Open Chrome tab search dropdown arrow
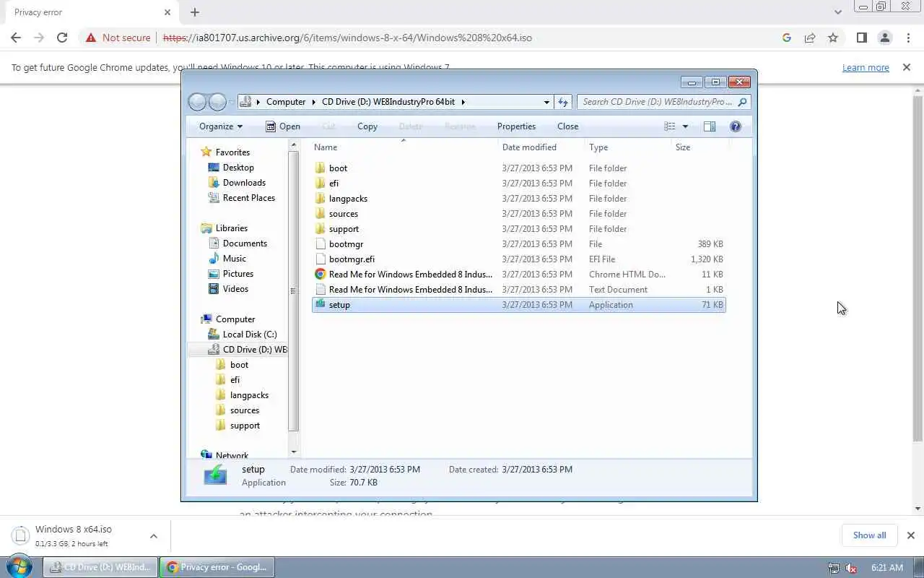Screen dimensions: 924x578 [837, 12]
